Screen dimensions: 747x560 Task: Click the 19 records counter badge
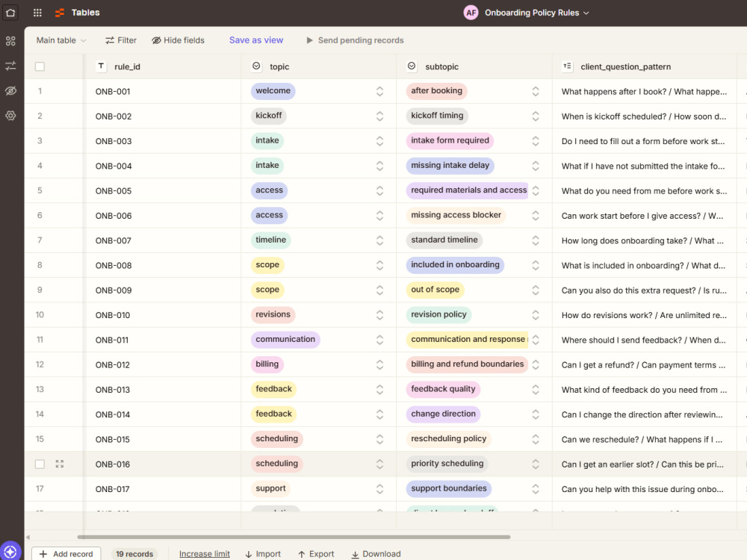click(134, 554)
